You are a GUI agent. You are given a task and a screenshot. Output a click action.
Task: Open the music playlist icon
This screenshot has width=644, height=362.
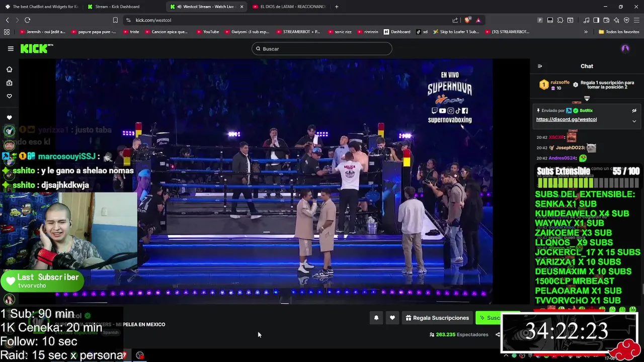pyautogui.click(x=586, y=20)
